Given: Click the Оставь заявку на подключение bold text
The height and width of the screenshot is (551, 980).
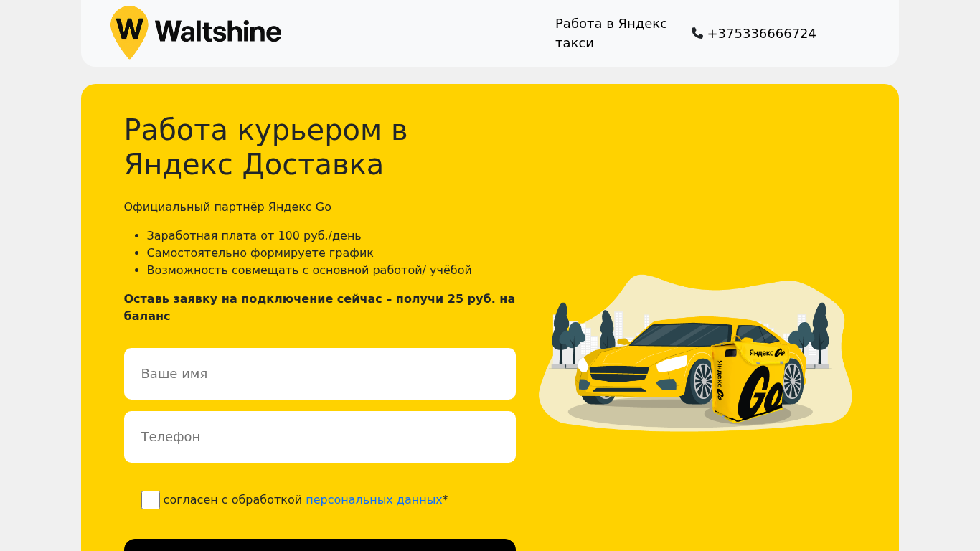Looking at the screenshot, I should pos(320,308).
